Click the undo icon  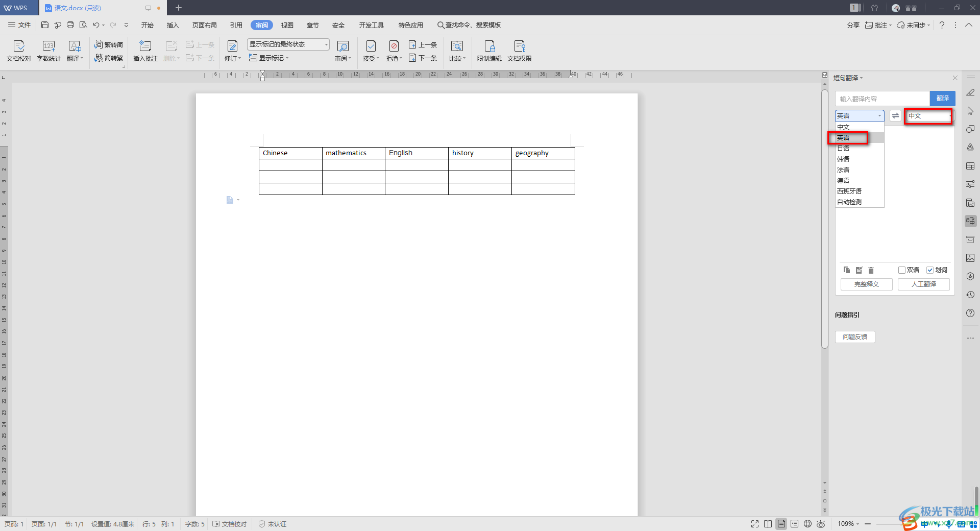coord(96,25)
